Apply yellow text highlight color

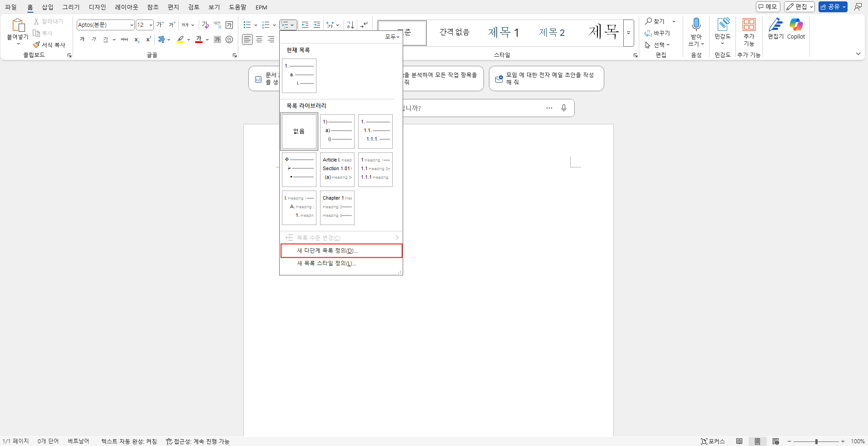point(180,39)
